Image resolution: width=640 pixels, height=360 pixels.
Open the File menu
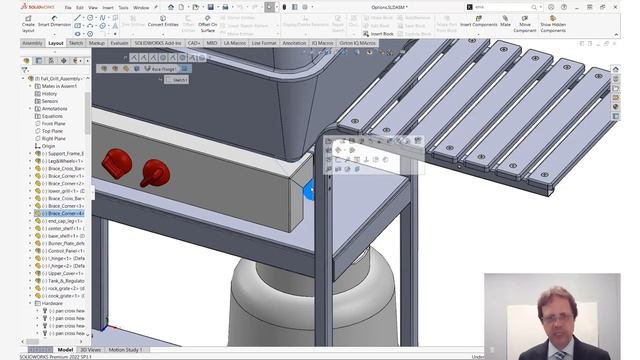(68, 7)
